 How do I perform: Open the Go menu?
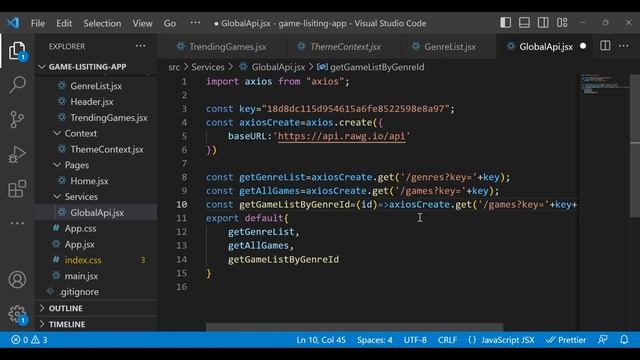170,23
